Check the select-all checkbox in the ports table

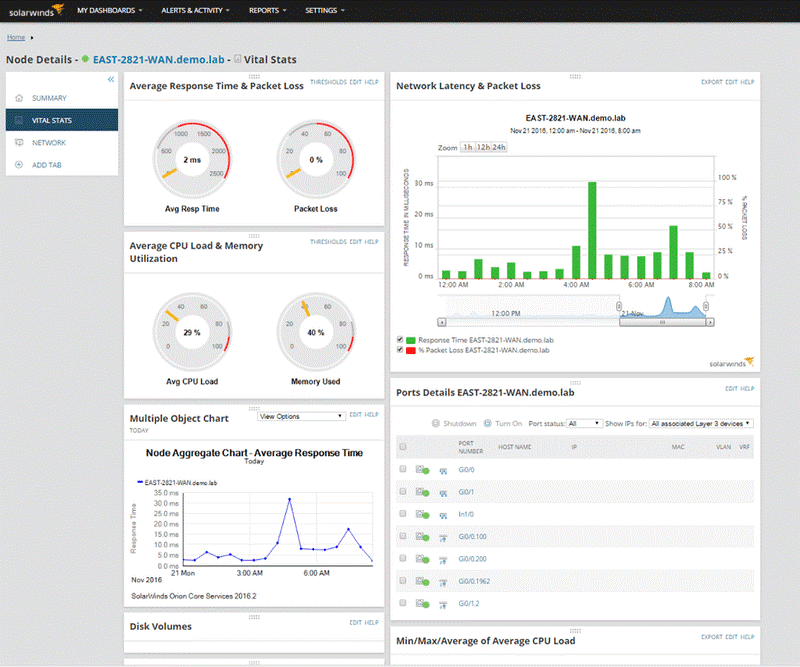coord(401,446)
